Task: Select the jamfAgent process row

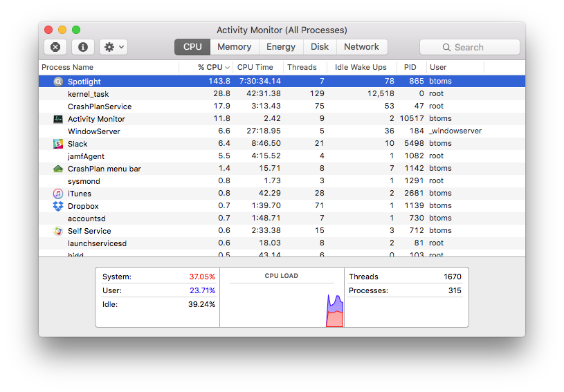Action: tap(282, 156)
